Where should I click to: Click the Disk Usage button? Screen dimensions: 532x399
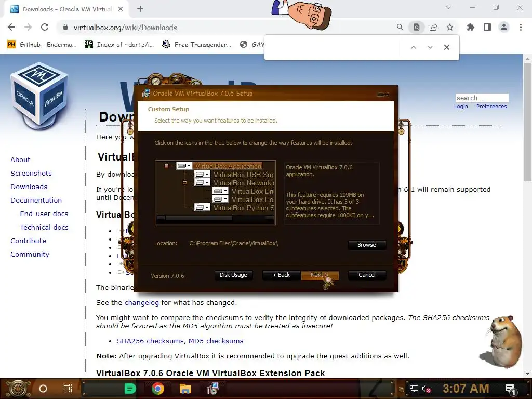point(233,275)
